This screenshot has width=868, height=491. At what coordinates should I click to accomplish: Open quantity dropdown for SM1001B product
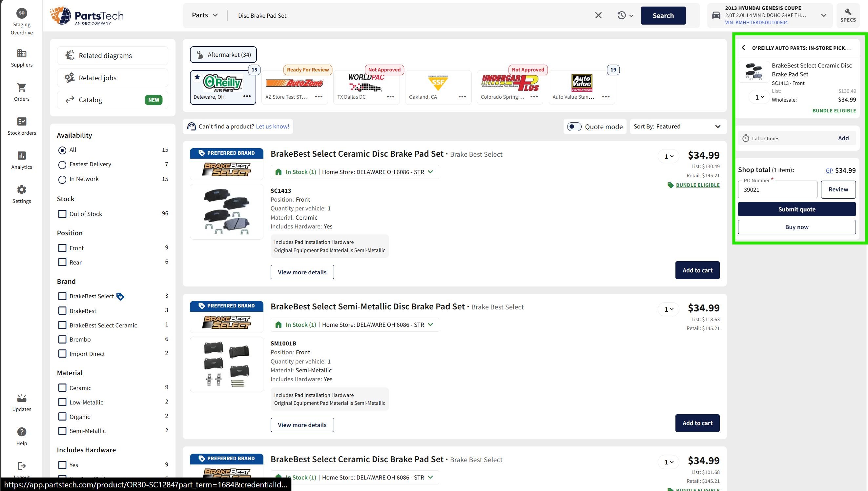[669, 309]
